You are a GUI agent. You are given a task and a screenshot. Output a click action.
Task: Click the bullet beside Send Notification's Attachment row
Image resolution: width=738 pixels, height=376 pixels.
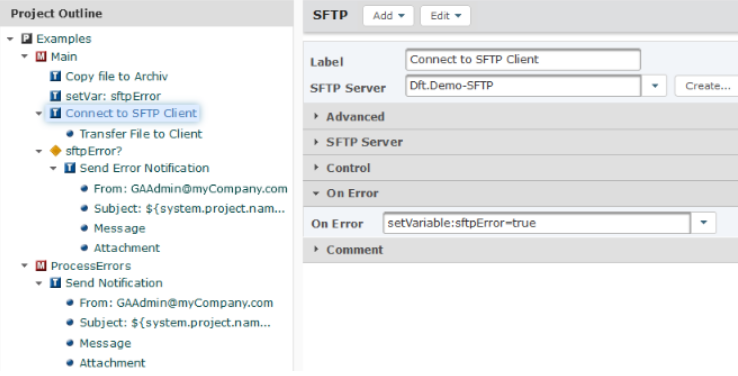[70, 363]
